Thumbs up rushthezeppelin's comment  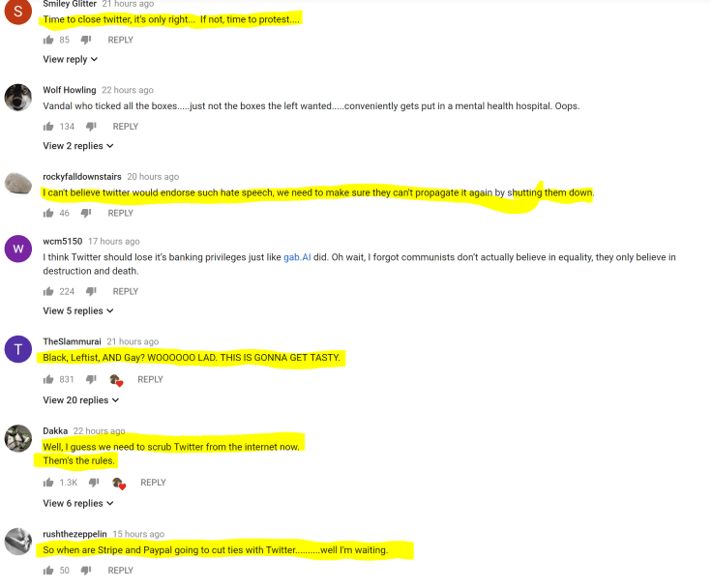(x=48, y=571)
